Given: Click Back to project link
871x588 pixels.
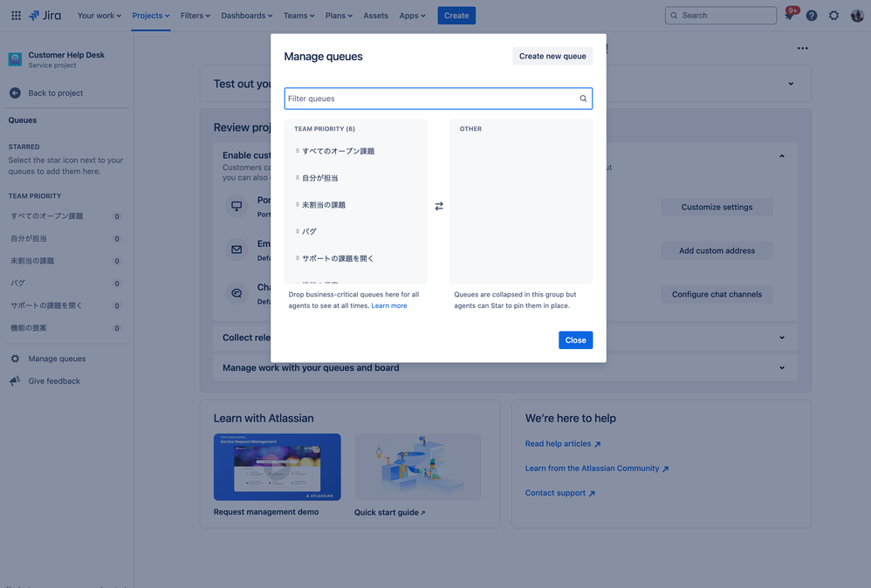Looking at the screenshot, I should point(56,92).
